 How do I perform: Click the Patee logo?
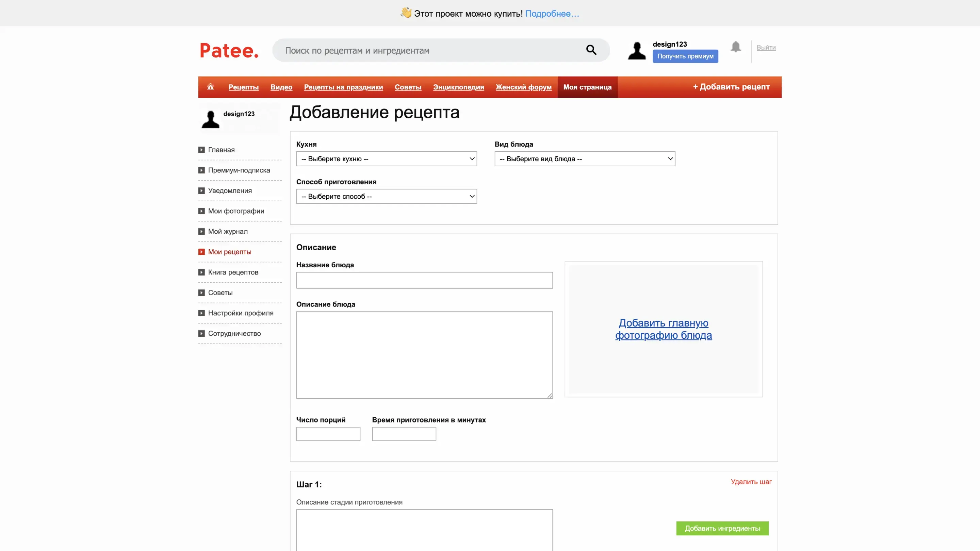(x=229, y=51)
